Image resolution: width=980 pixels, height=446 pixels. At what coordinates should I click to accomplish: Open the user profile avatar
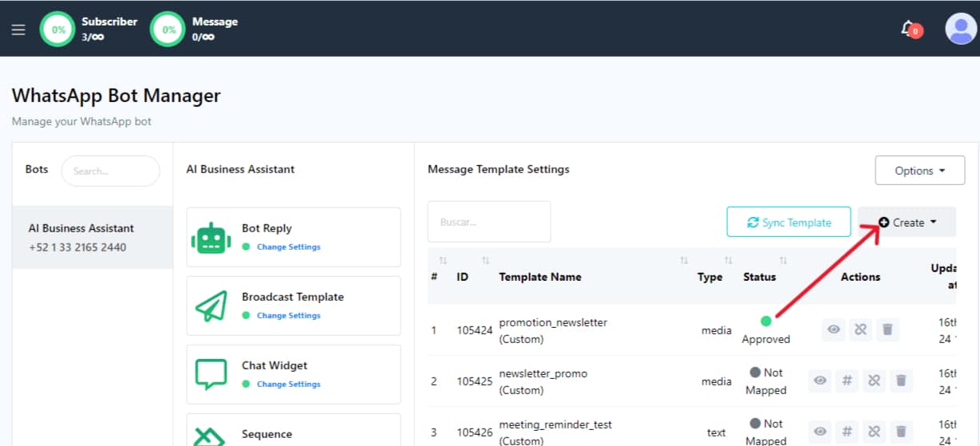(960, 30)
